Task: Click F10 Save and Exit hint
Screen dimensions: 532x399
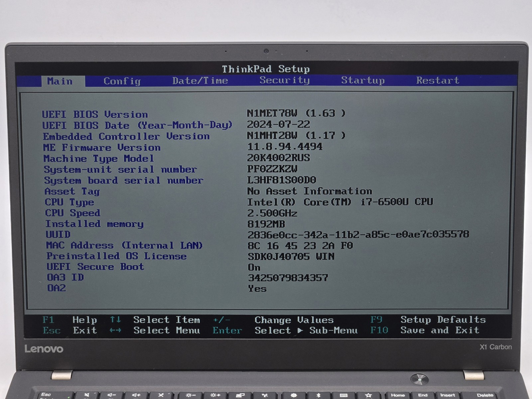Action: point(425,330)
